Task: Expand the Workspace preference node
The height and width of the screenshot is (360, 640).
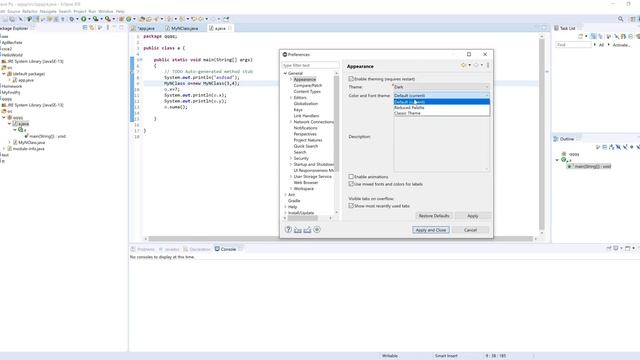Action: pyautogui.click(x=291, y=189)
